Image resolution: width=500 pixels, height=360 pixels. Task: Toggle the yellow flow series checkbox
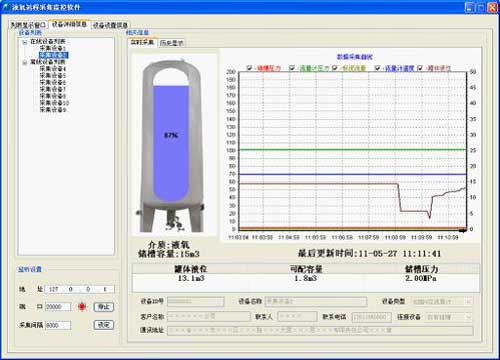[335, 68]
